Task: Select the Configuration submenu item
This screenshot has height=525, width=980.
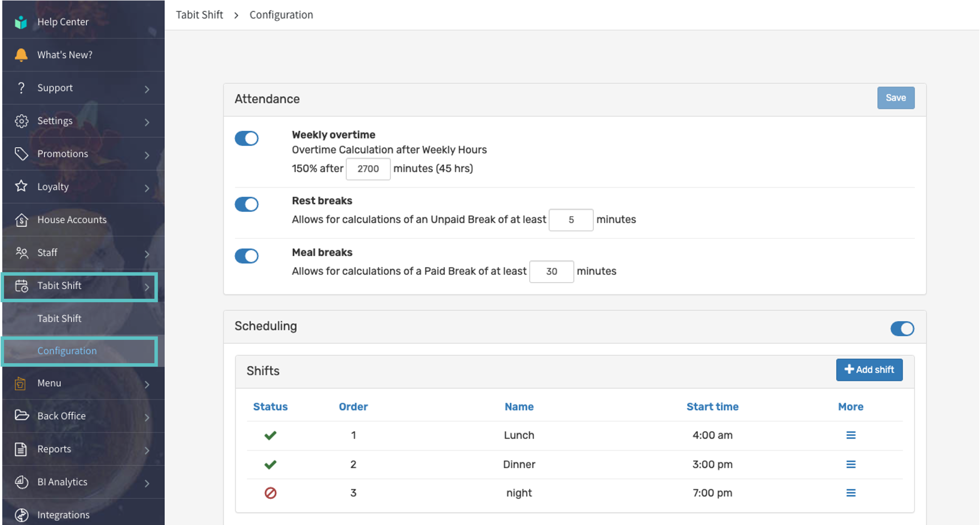Action: pos(67,351)
